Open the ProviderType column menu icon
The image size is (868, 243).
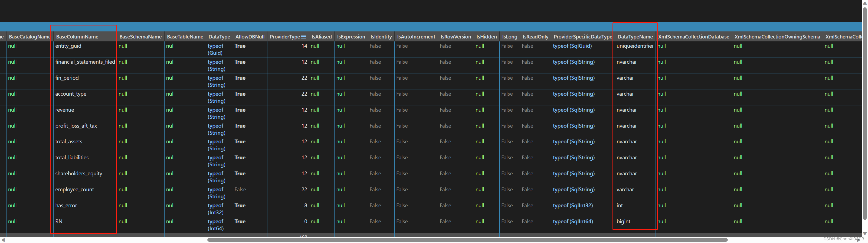pyautogui.click(x=304, y=37)
